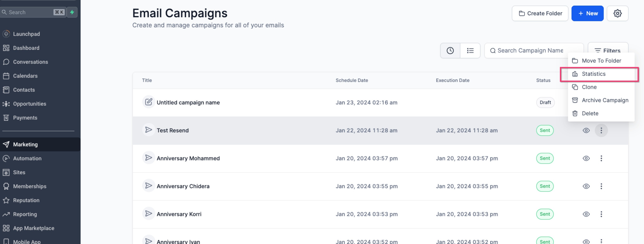Image resolution: width=644 pixels, height=244 pixels.
Task: Click send icon beside Anniversary Korri
Action: (x=148, y=214)
